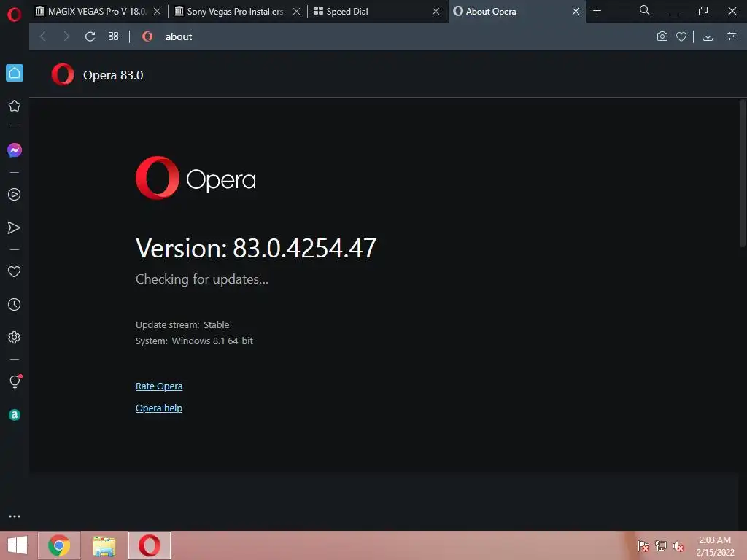
Task: Open Google Chrome from taskbar
Action: tap(59, 545)
